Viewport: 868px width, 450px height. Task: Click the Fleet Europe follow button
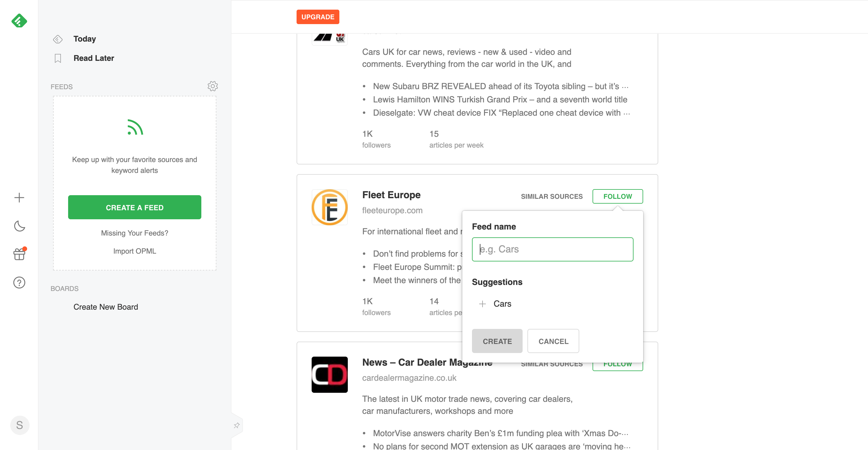coord(618,196)
